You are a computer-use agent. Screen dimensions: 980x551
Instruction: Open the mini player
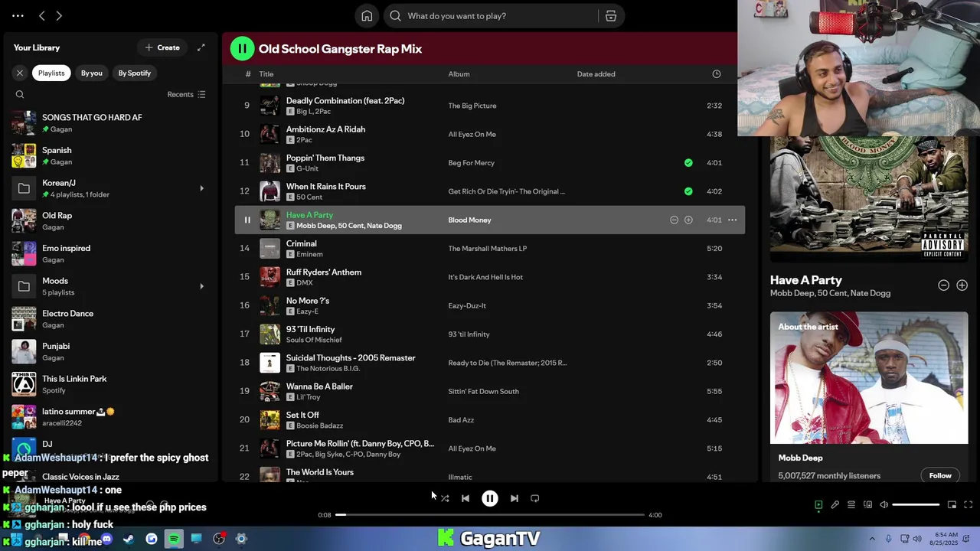[x=952, y=504]
